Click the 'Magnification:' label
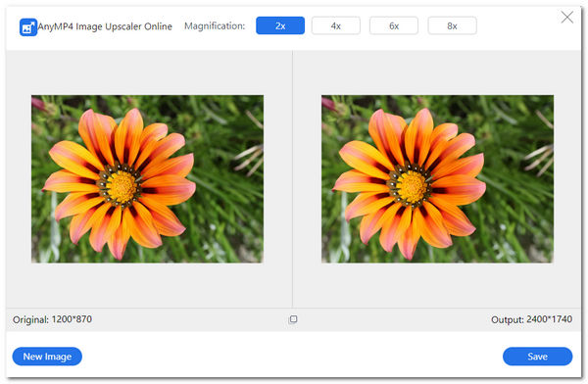 (215, 26)
